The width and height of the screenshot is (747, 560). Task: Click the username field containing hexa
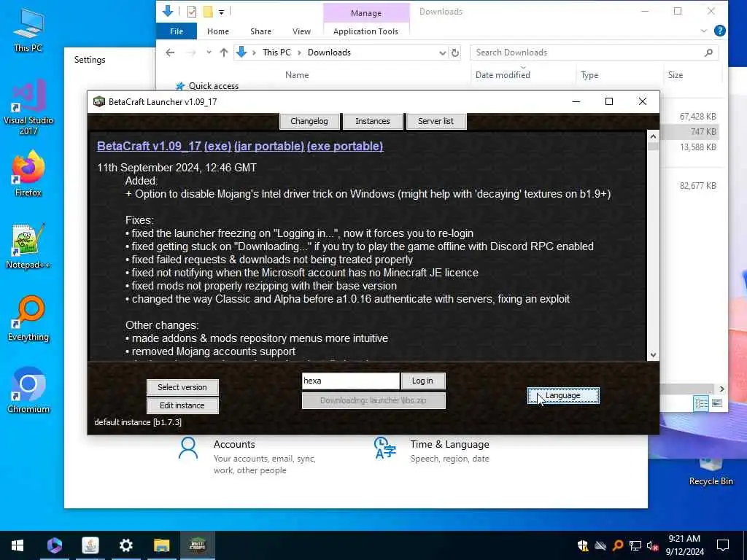(351, 381)
